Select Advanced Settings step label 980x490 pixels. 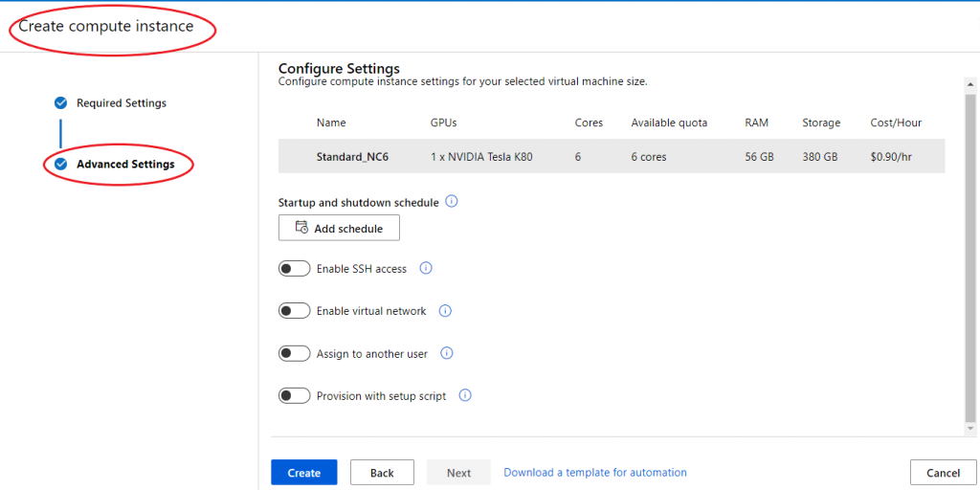[125, 165]
